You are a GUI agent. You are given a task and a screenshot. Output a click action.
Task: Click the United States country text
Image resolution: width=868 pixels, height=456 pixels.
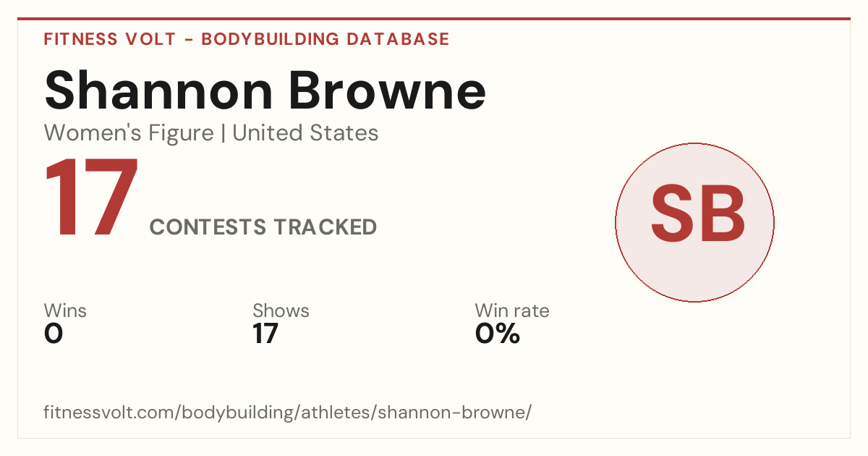tap(305, 133)
